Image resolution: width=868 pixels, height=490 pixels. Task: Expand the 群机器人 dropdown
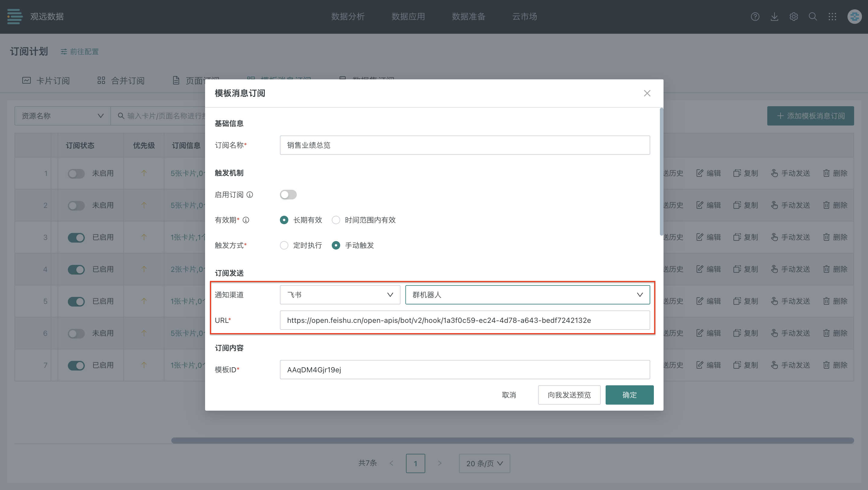527,295
